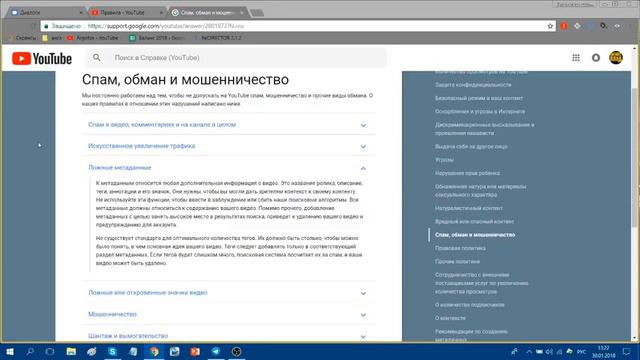Image resolution: width=640 pixels, height=360 pixels.
Task: Open sidebar link 'Безопасный режим и ваш контент'
Action: pos(478,98)
